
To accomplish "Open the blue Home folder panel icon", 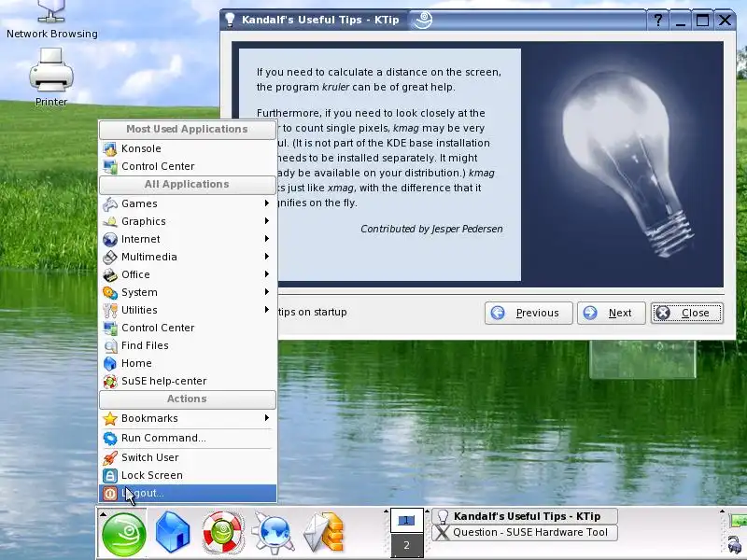I will point(173,532).
